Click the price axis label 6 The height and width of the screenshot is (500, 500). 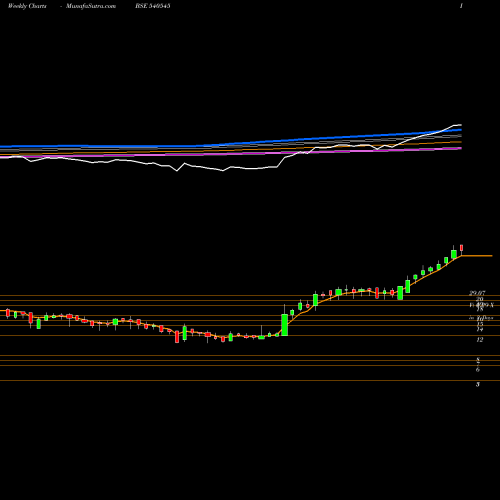[x=478, y=370]
